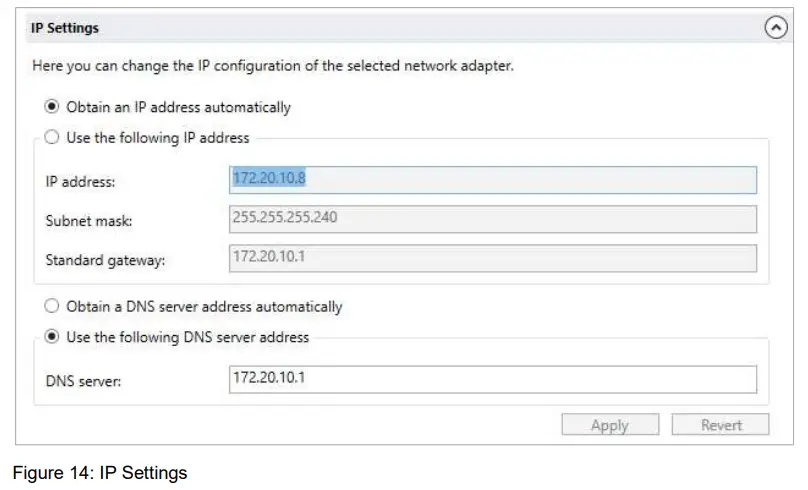Select Use the following DNS server address
This screenshot has height=490, width=808.
click(x=53, y=337)
